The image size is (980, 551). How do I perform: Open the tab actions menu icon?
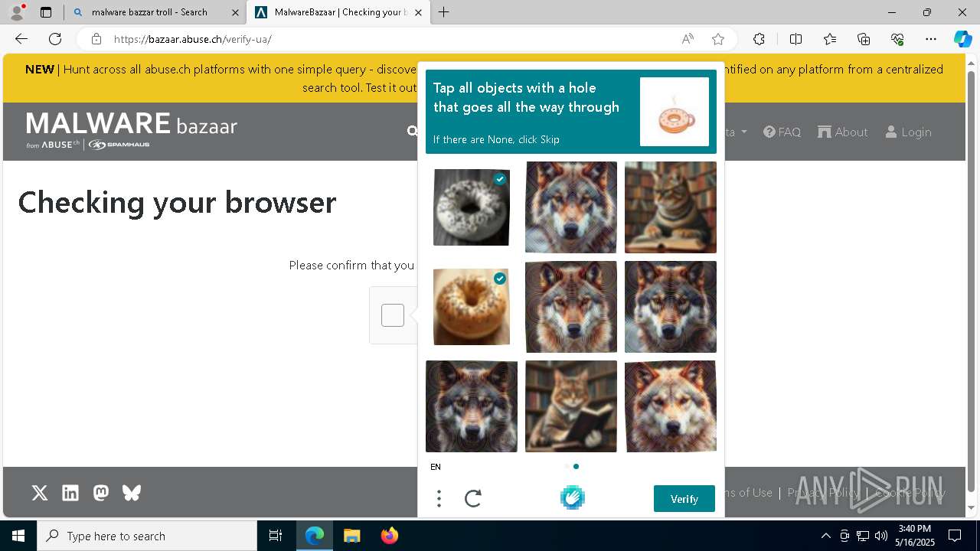[46, 12]
